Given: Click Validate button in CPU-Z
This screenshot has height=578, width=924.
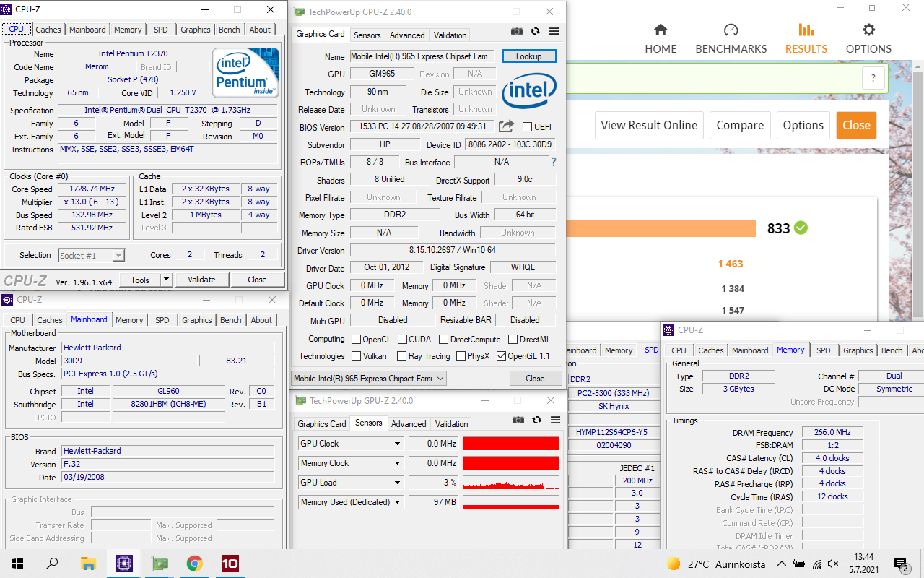Looking at the screenshot, I should 201,280.
